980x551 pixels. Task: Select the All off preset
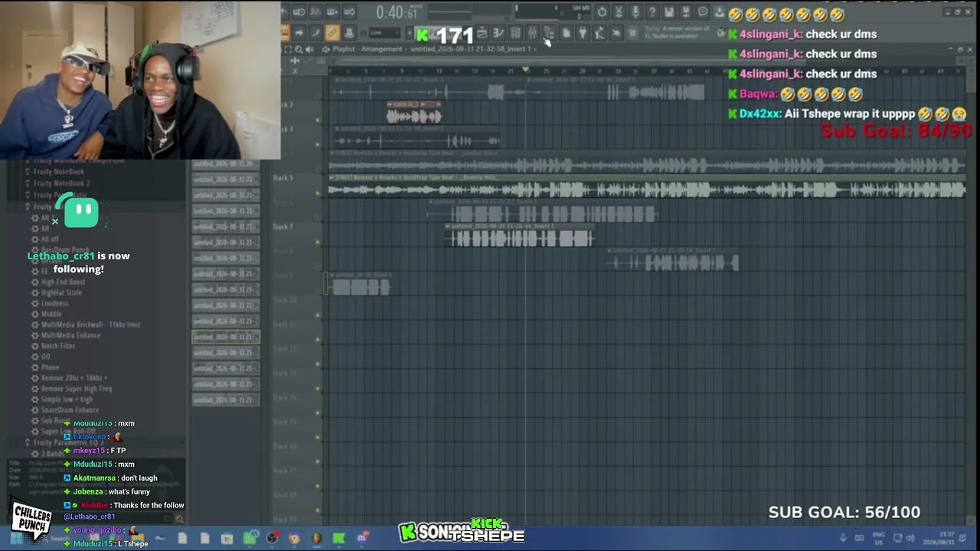(50, 240)
